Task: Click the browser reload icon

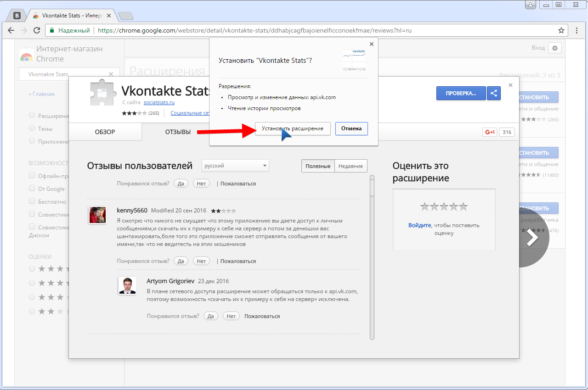Action: click(36, 30)
